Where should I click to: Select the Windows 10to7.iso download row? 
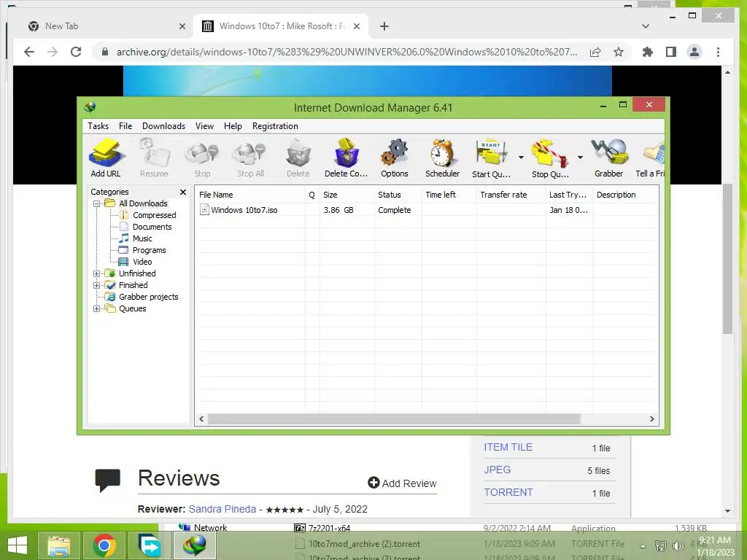pyautogui.click(x=426, y=210)
